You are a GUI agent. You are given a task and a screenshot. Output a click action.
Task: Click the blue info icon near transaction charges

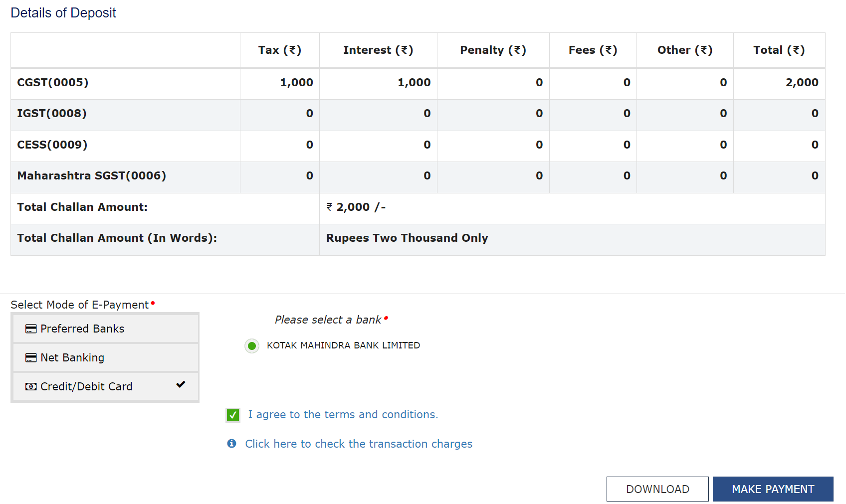tap(231, 444)
